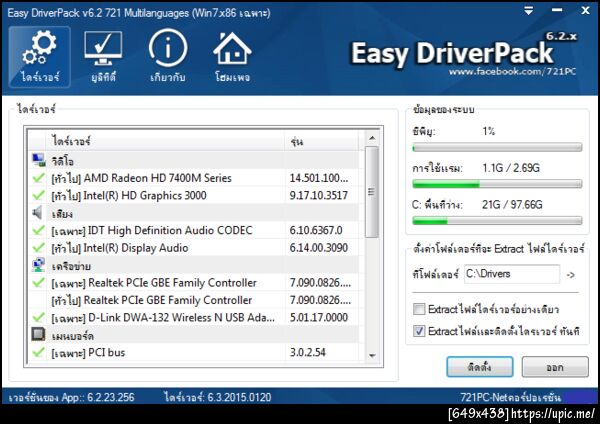Click the driver list scroll down arrow
Screen dimensions: 600x424
pos(372,356)
